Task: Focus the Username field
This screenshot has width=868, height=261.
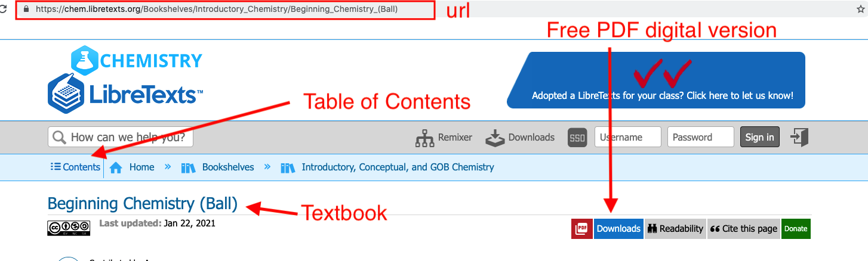Action: tap(628, 137)
